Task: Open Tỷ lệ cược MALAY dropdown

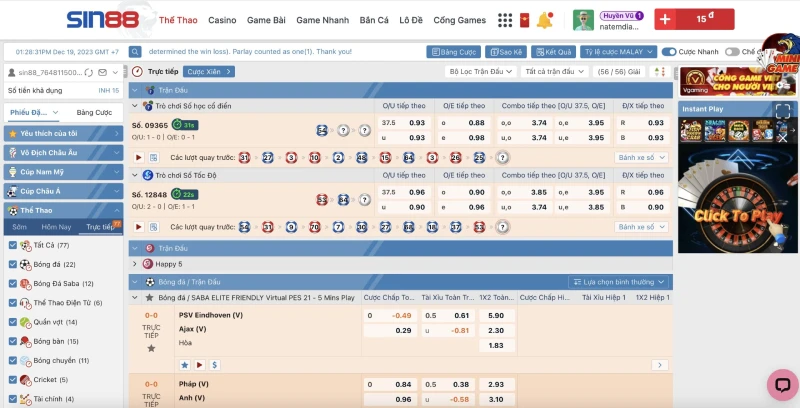Action: pos(618,52)
